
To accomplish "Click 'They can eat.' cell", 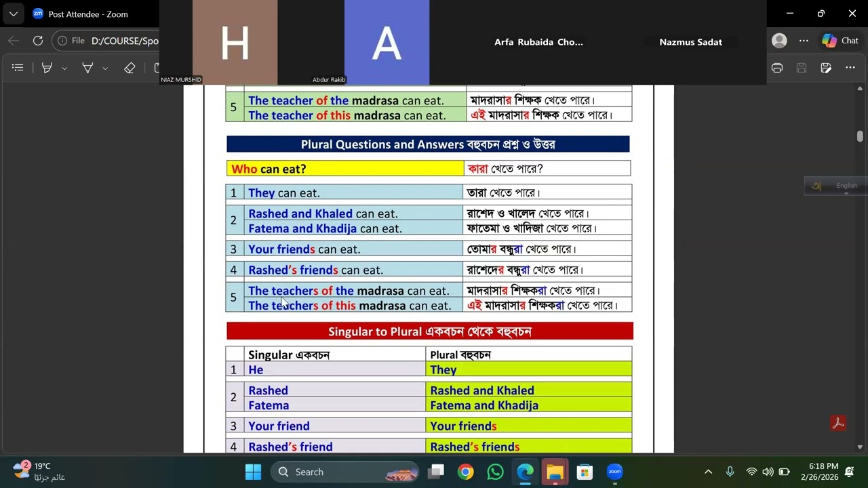I will click(x=355, y=193).
